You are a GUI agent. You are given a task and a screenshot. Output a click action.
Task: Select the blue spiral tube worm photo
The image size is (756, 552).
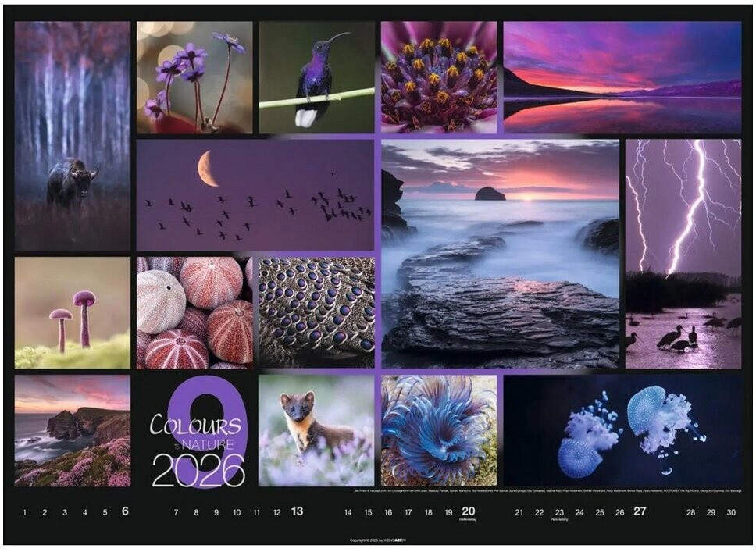(x=439, y=430)
